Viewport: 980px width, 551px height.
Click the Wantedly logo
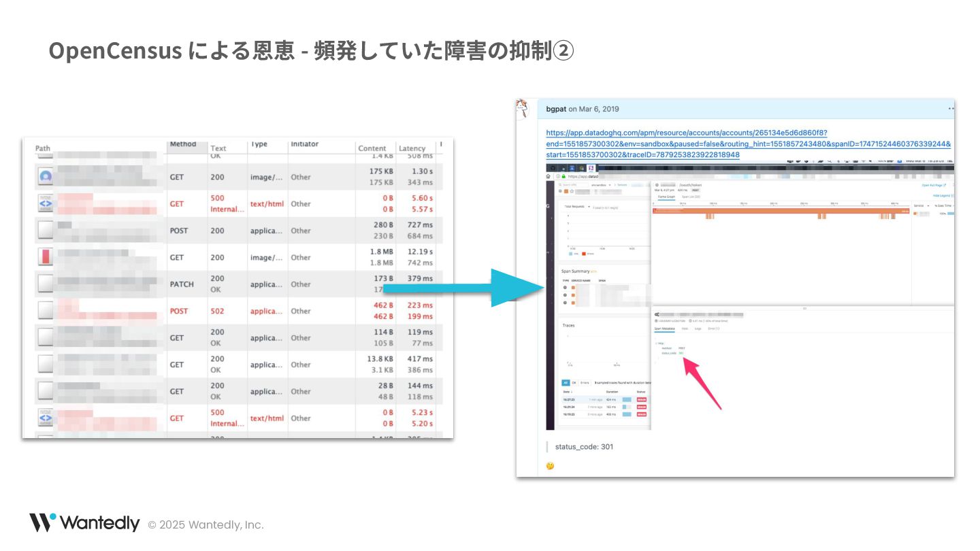point(84,522)
